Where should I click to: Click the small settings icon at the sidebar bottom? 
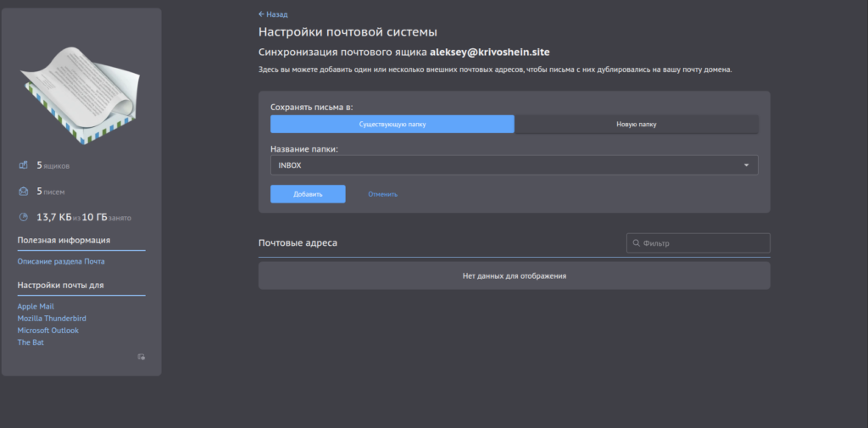pos(142,357)
